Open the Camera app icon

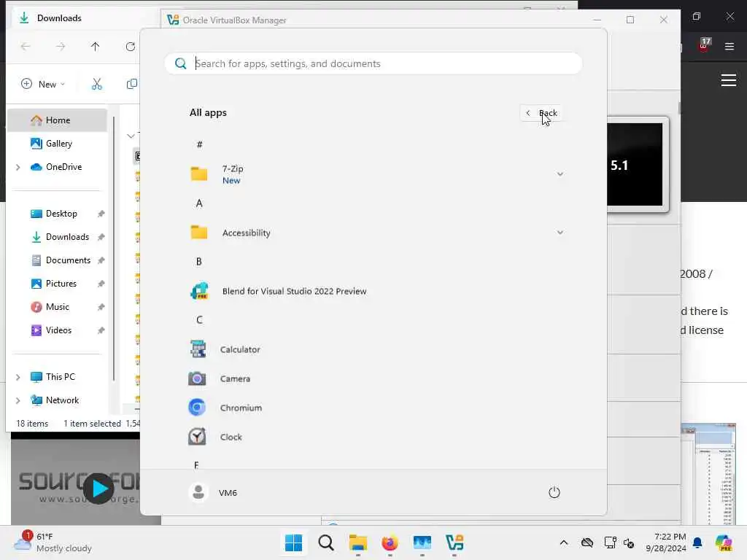click(x=197, y=378)
